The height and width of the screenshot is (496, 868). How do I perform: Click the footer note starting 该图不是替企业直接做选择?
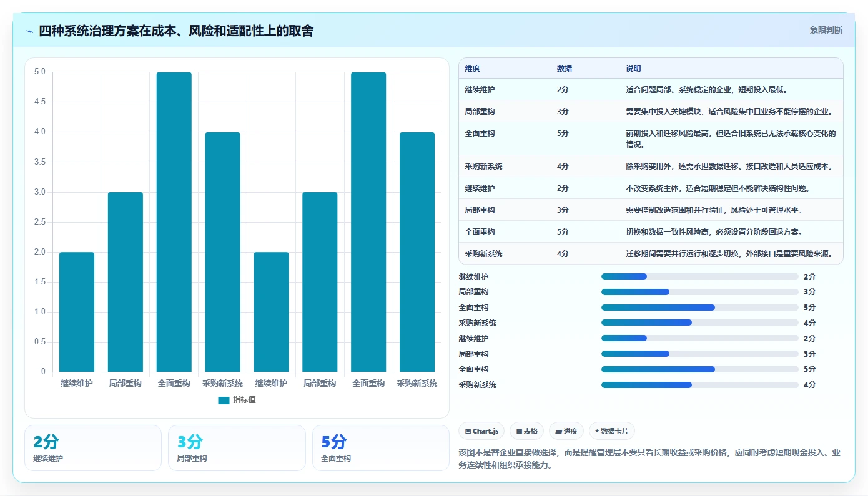click(649, 459)
